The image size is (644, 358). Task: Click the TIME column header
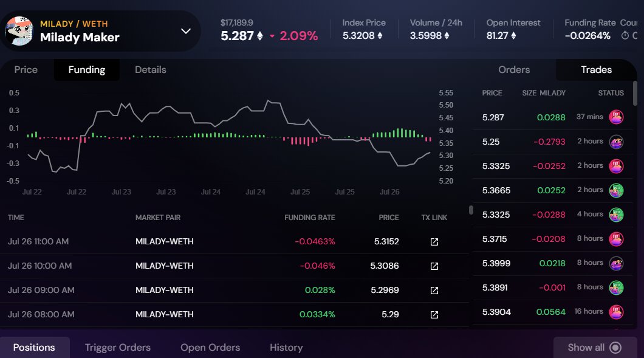click(16, 218)
